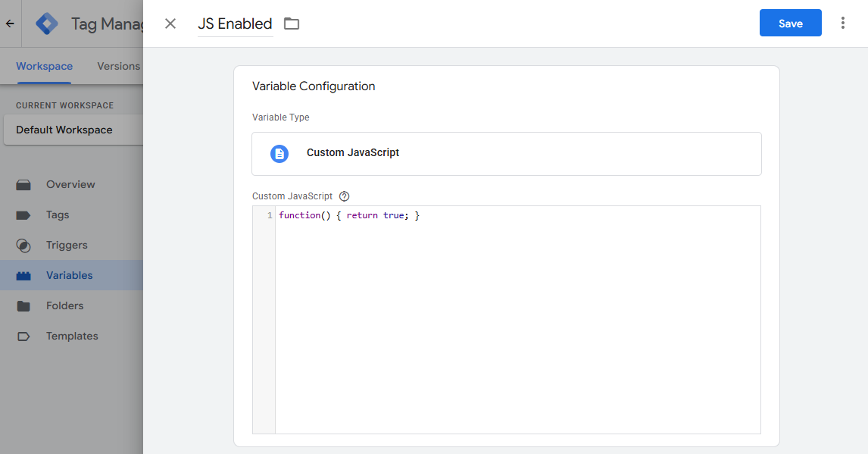Click the Triggers sidebar icon

click(x=23, y=246)
